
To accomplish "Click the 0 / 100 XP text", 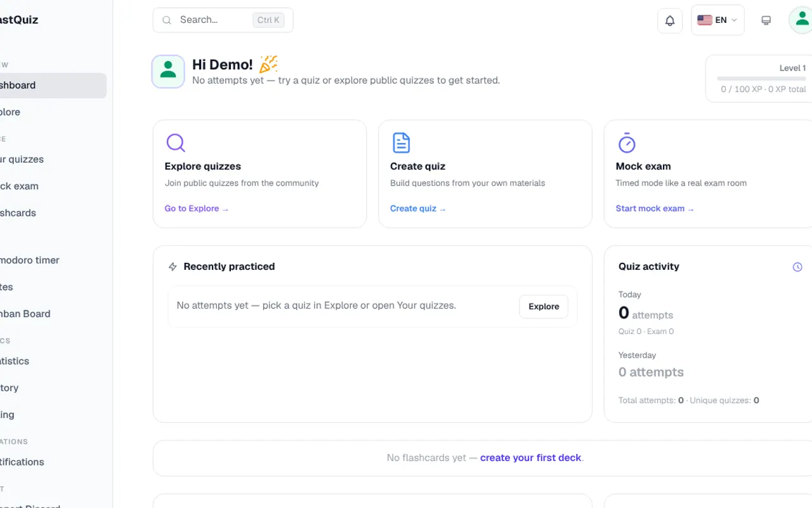I will coord(764,90).
